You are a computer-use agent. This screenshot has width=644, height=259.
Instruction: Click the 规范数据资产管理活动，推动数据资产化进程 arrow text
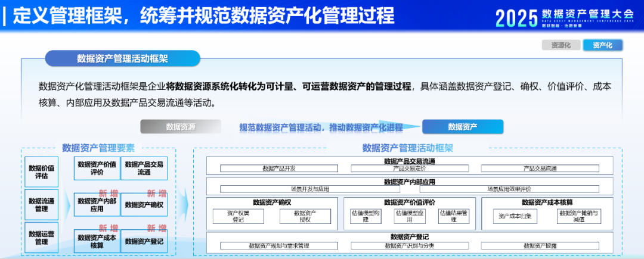(x=321, y=127)
